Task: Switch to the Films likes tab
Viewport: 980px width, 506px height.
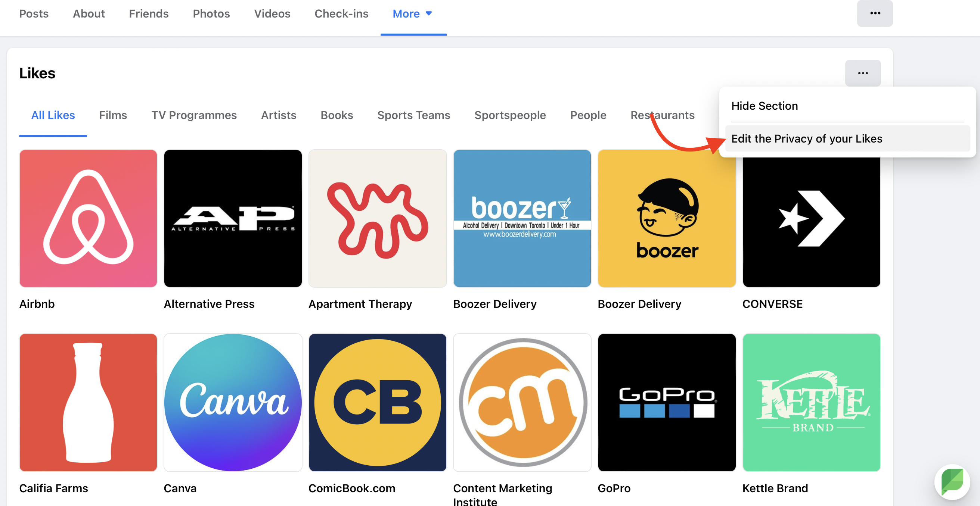Action: [x=113, y=115]
